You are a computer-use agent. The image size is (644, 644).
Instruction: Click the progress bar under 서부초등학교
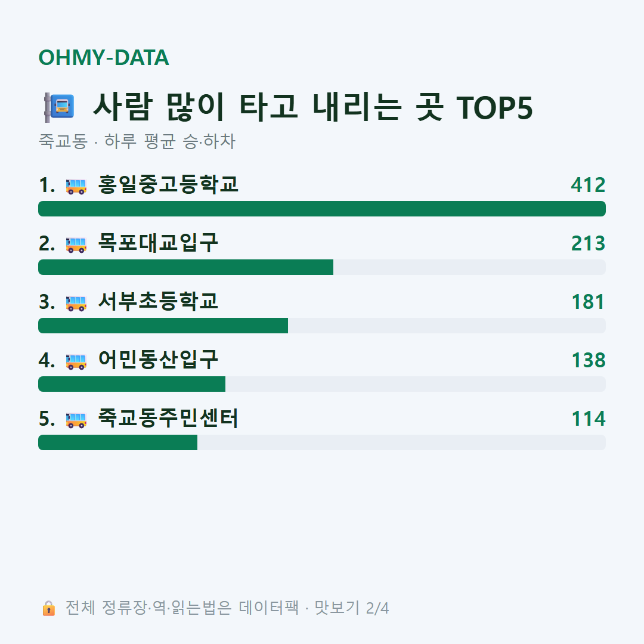[x=322, y=326]
